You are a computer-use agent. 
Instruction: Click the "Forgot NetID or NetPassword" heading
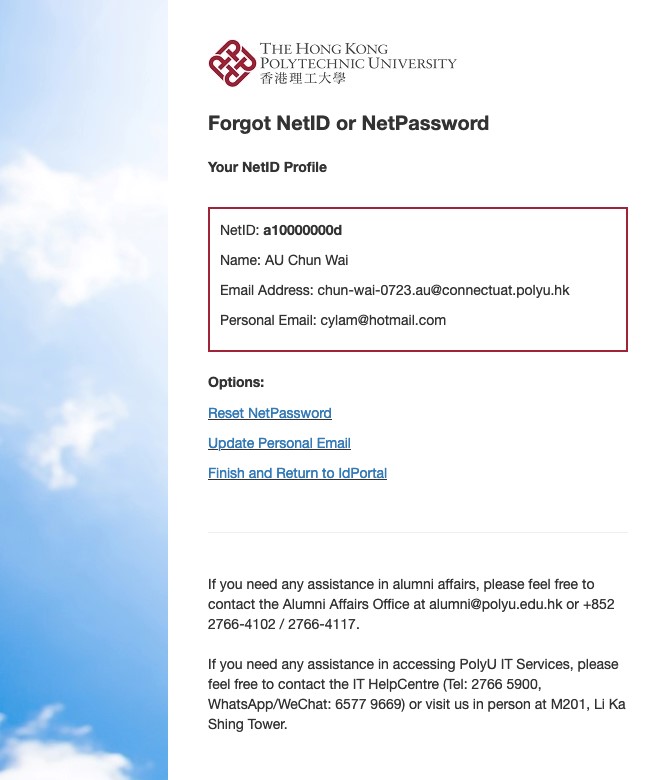tap(348, 124)
